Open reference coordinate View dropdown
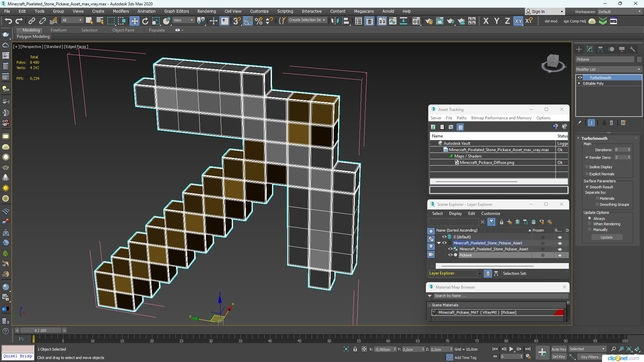Viewport: 644px width, 362px height. coord(183,20)
